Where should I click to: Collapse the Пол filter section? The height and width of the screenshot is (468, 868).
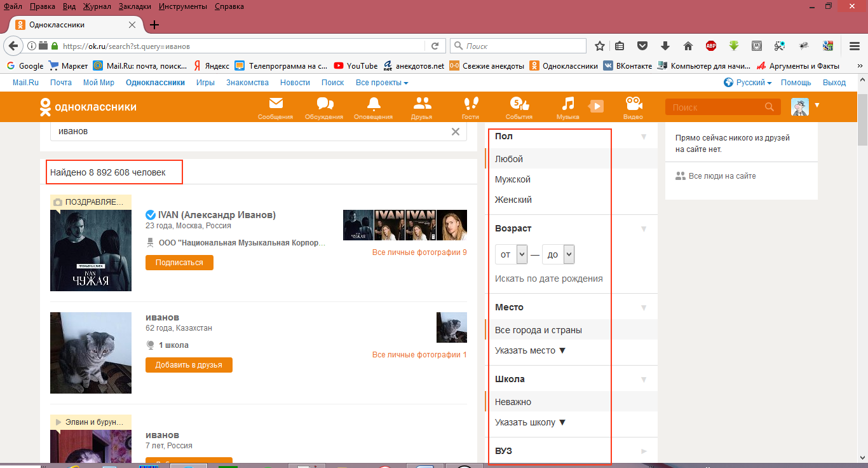(x=643, y=137)
